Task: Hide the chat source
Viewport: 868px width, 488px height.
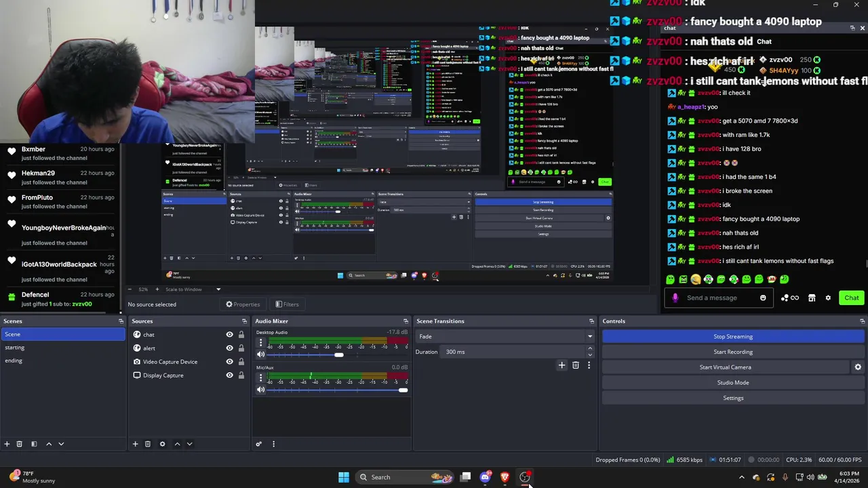Action: click(229, 335)
